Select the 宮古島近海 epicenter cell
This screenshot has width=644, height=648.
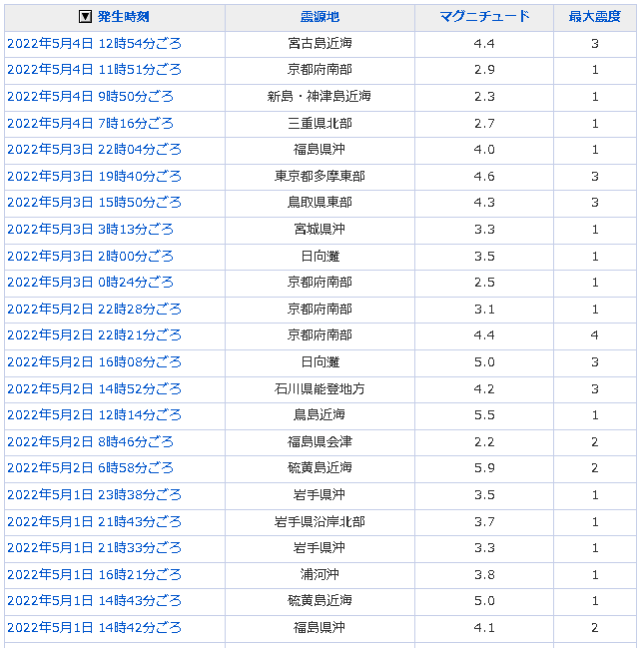(x=320, y=43)
